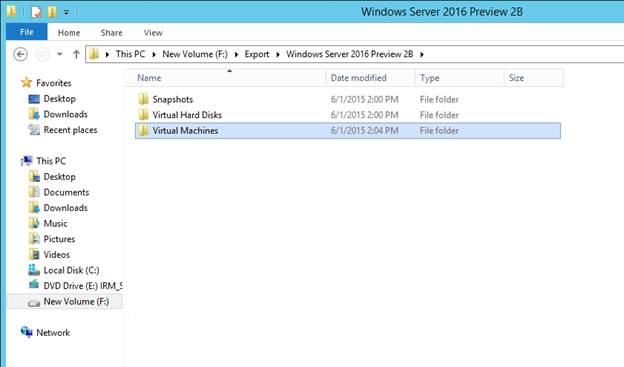Screen dimensions: 624x367
Task: Click New Volume (F:) in the breadcrumb
Action: coord(195,54)
